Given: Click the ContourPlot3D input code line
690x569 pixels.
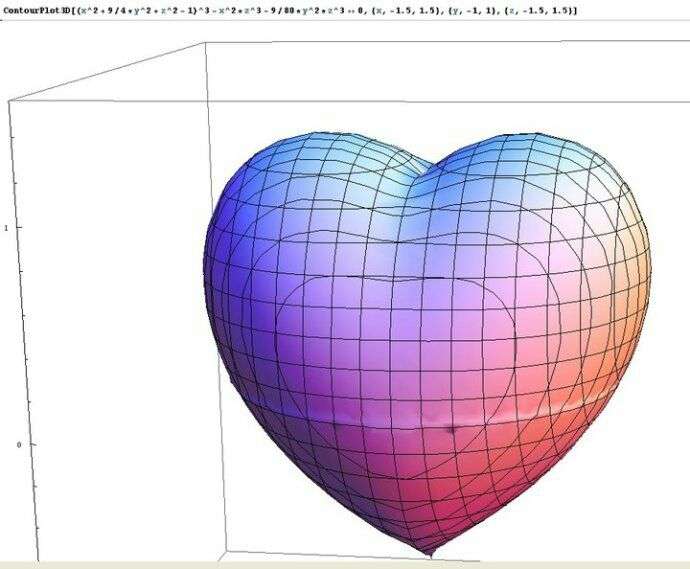Looking at the screenshot, I should tap(290, 10).
